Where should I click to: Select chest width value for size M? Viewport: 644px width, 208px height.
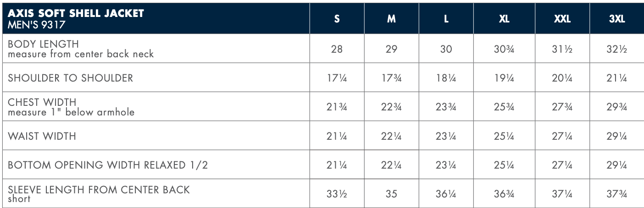tap(391, 107)
